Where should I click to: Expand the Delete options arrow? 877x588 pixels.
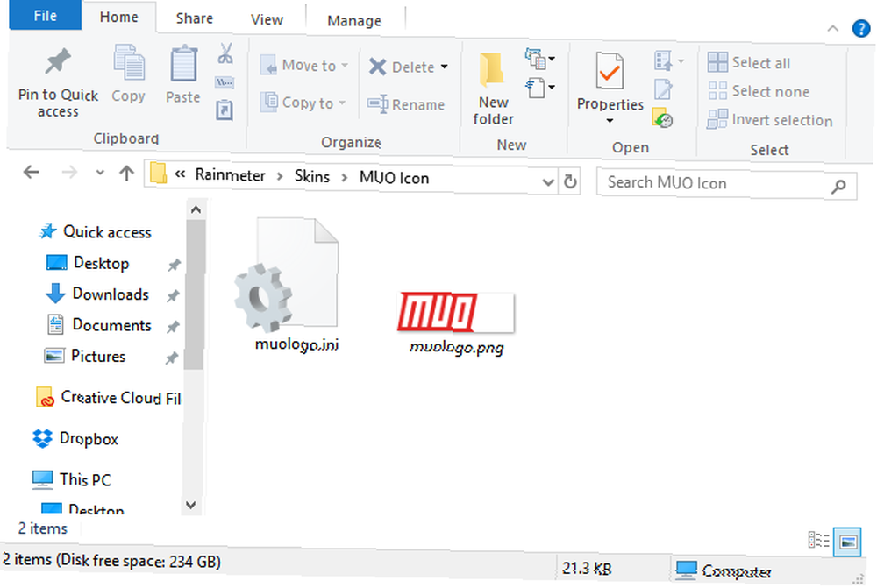coord(444,67)
